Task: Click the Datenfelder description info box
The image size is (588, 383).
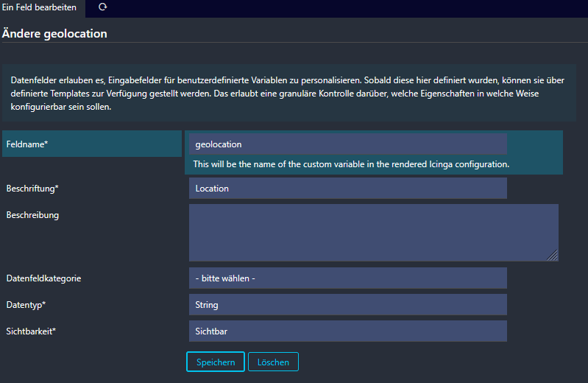Action: (x=288, y=93)
